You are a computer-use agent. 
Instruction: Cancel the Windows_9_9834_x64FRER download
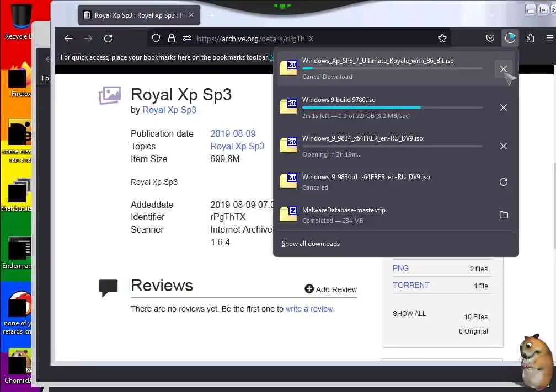[x=504, y=146]
